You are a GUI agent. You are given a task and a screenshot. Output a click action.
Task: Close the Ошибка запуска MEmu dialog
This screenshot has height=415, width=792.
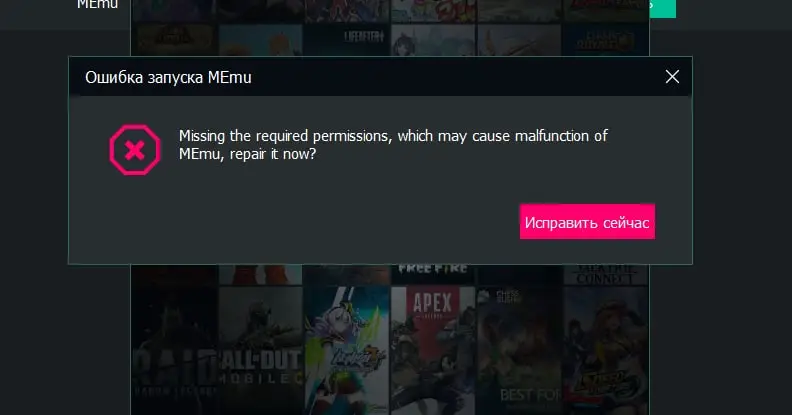(x=672, y=77)
